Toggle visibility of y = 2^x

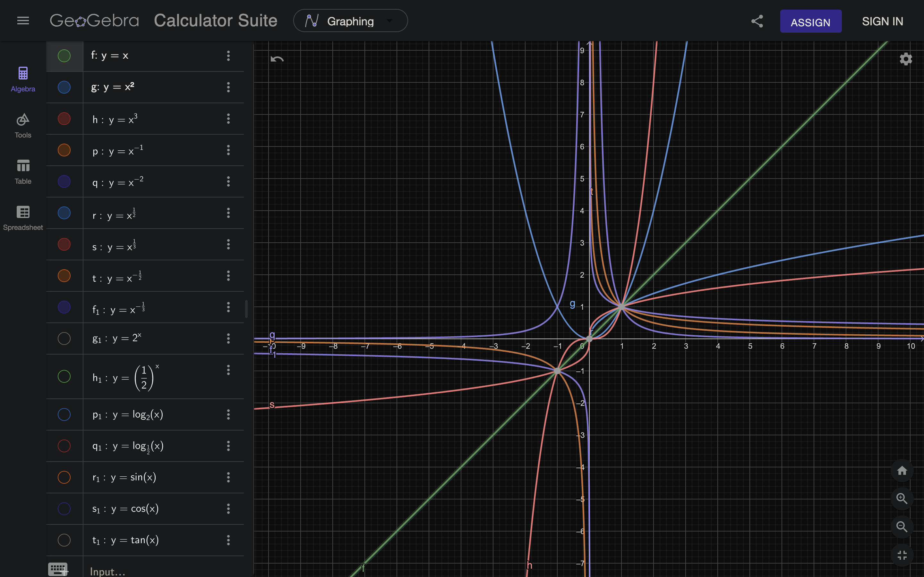click(x=64, y=339)
